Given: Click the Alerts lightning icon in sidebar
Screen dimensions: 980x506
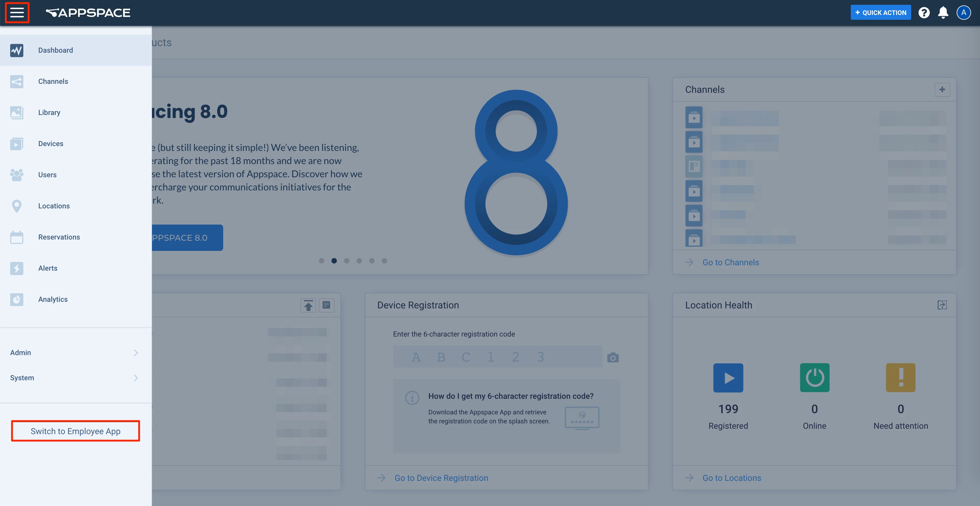Looking at the screenshot, I should pyautogui.click(x=17, y=269).
